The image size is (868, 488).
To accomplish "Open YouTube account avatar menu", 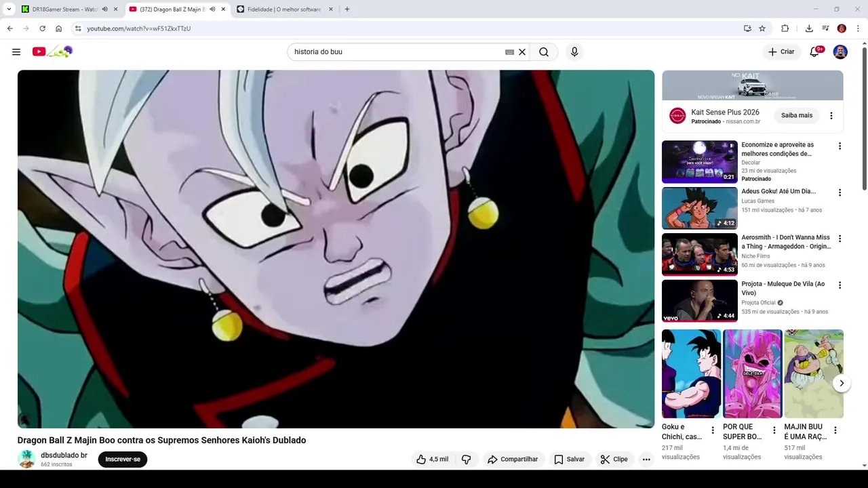I will (840, 52).
